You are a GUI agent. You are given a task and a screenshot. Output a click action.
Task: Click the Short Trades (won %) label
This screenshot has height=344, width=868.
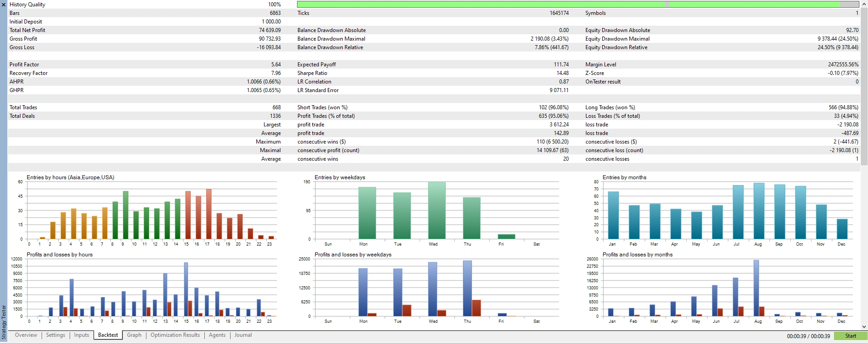[x=322, y=107]
